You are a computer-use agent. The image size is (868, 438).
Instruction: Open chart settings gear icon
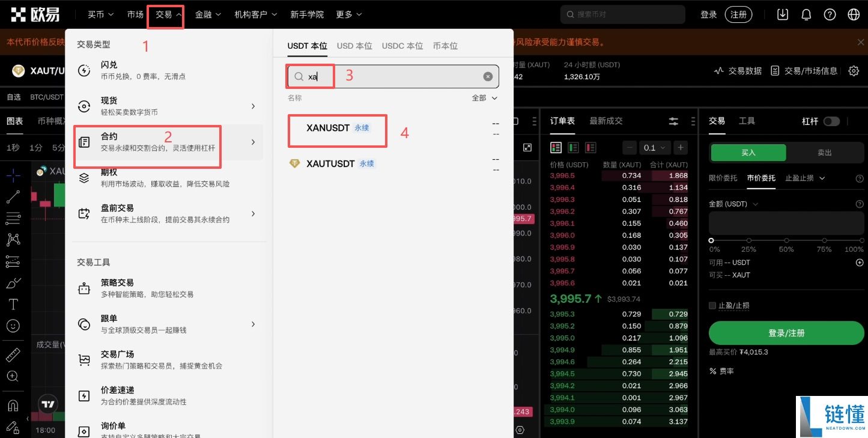coord(854,71)
